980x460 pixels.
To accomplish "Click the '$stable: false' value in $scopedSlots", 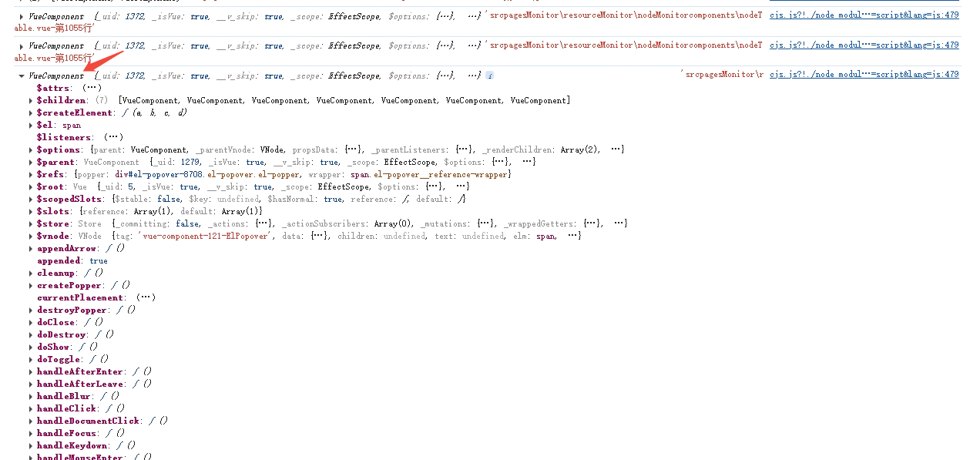I will pos(146,199).
